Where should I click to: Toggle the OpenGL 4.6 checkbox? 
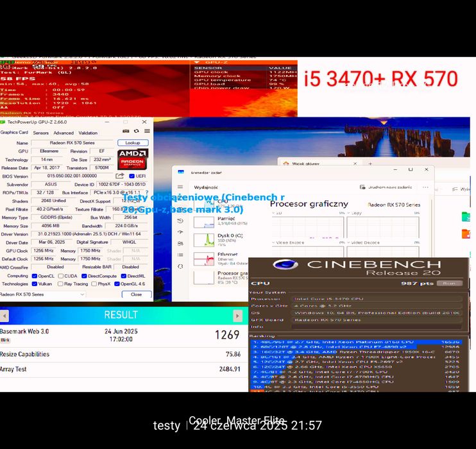click(x=117, y=284)
